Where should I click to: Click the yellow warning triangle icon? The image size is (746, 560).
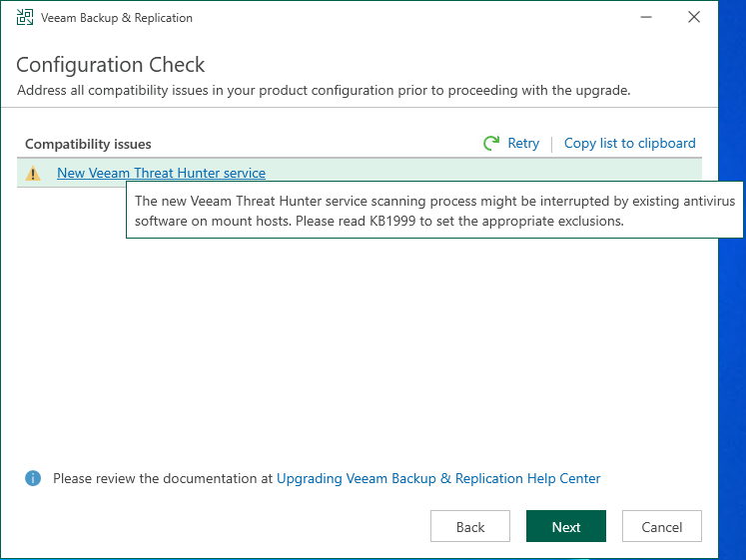(33, 173)
